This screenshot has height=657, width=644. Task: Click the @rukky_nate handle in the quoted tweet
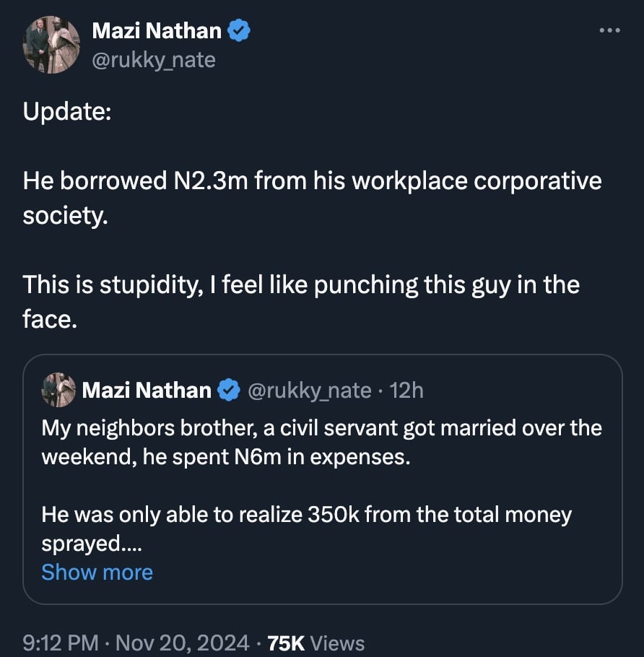(310, 391)
